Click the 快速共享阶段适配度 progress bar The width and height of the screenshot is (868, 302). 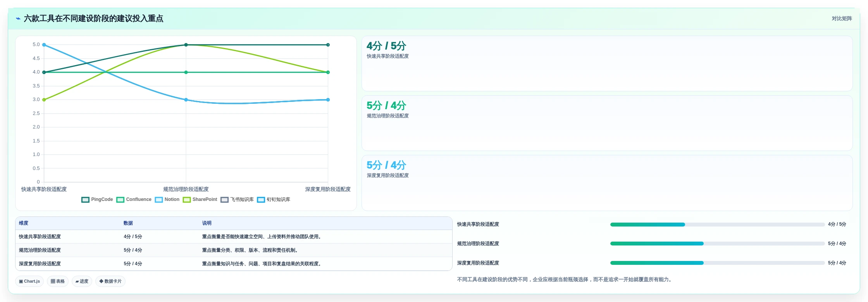click(x=717, y=225)
